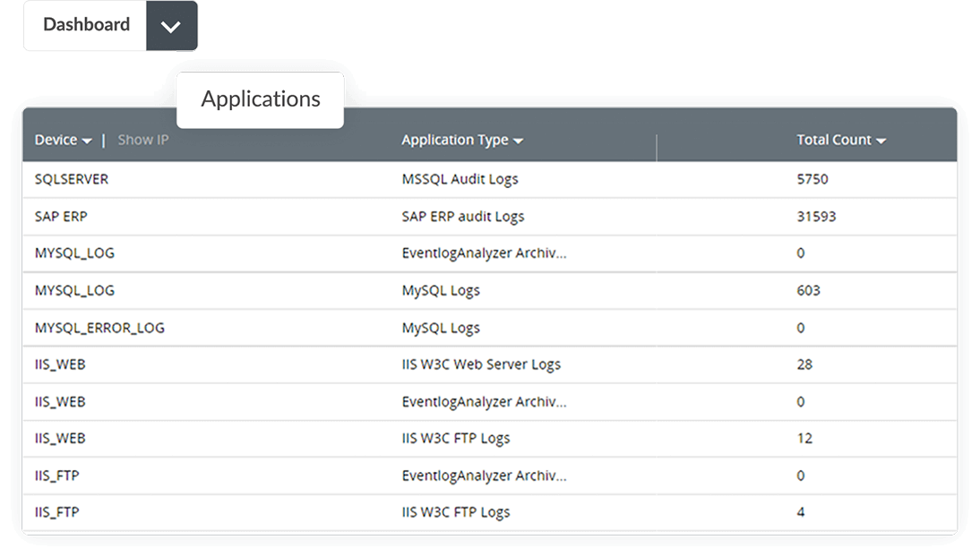Open the SAP ERP device entry
The image size is (980, 557).
(x=61, y=216)
